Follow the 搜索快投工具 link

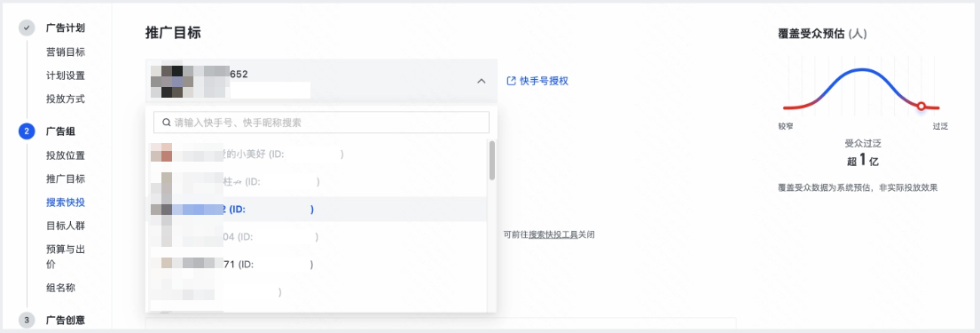[x=553, y=234]
